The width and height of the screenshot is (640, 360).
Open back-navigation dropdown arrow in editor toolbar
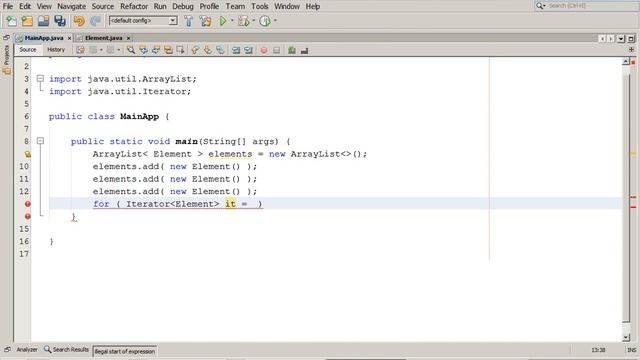click(x=101, y=50)
